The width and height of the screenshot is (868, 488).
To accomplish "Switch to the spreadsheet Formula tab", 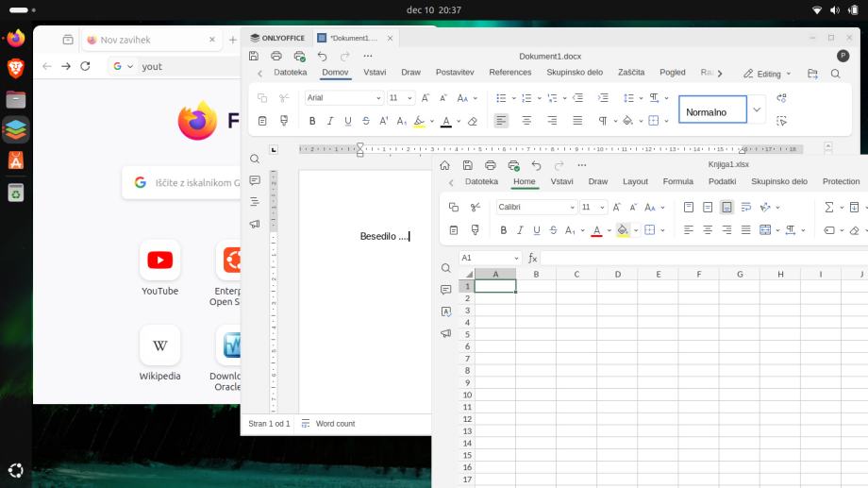I will tap(677, 181).
